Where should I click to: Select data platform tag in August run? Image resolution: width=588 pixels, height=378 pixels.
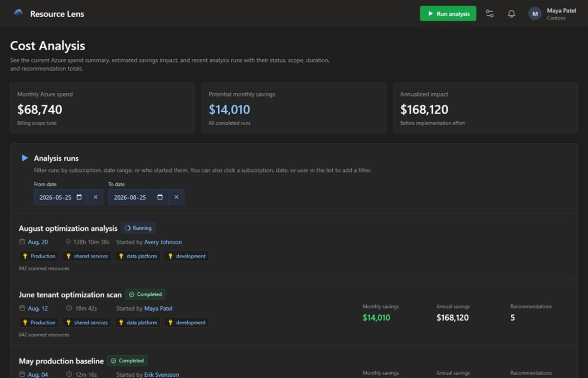138,256
